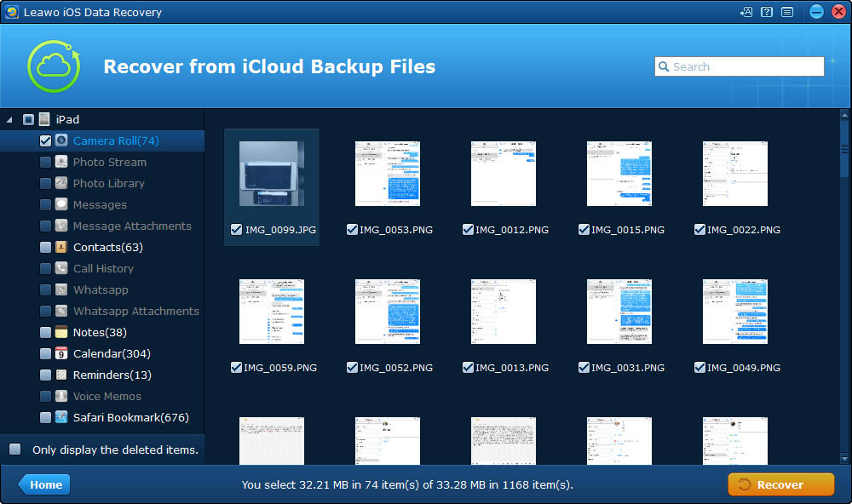
Task: Uncheck IMG_0053.PNG checkbox
Action: click(352, 230)
